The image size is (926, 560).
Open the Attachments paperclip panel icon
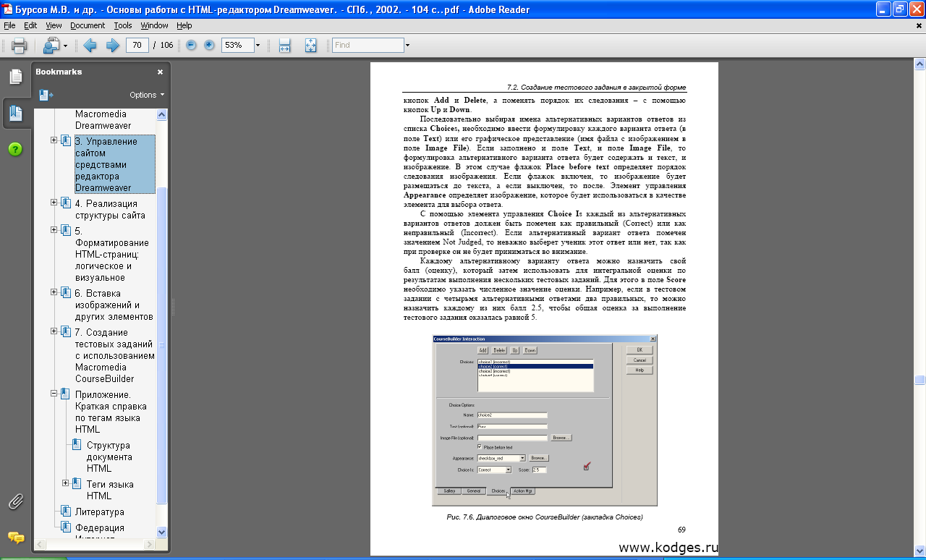click(15, 501)
